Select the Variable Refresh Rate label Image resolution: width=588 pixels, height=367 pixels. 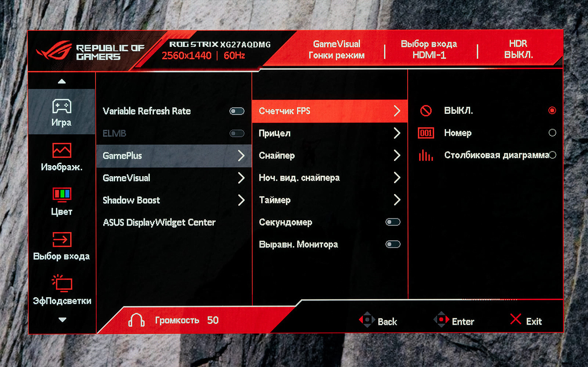[147, 111]
